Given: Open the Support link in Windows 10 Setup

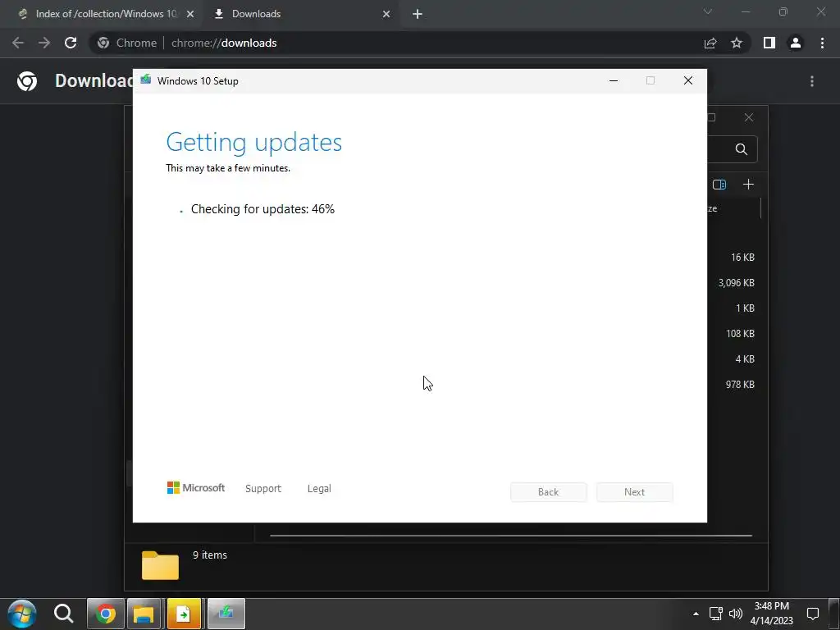Looking at the screenshot, I should pyautogui.click(x=263, y=489).
